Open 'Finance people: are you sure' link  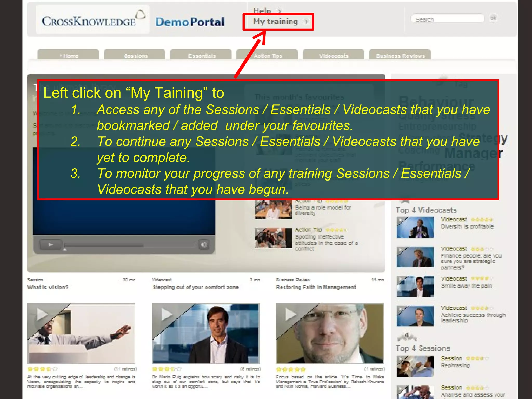coord(471,262)
